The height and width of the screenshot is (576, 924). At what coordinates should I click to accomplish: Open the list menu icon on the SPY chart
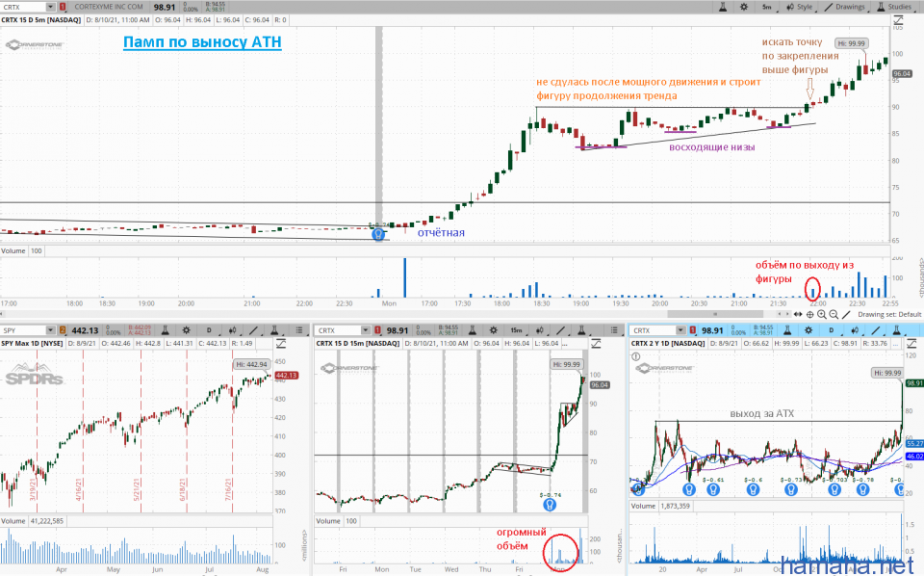(298, 330)
